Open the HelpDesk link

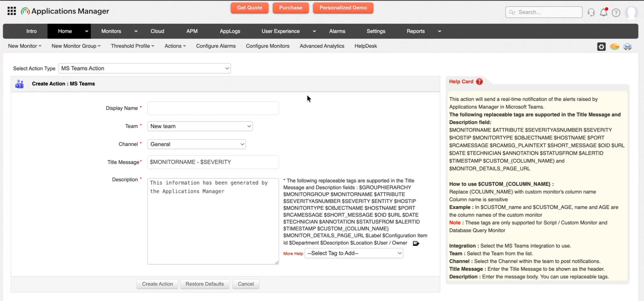(366, 46)
